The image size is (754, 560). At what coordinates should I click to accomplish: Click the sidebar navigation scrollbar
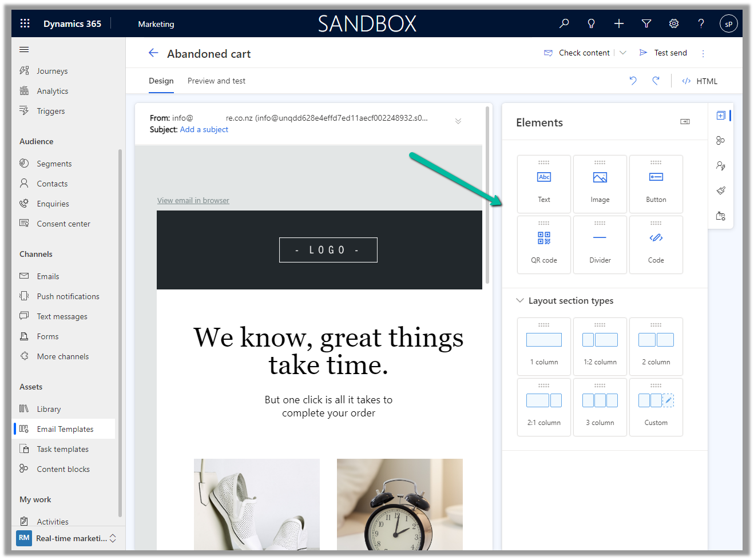pyautogui.click(x=120, y=332)
